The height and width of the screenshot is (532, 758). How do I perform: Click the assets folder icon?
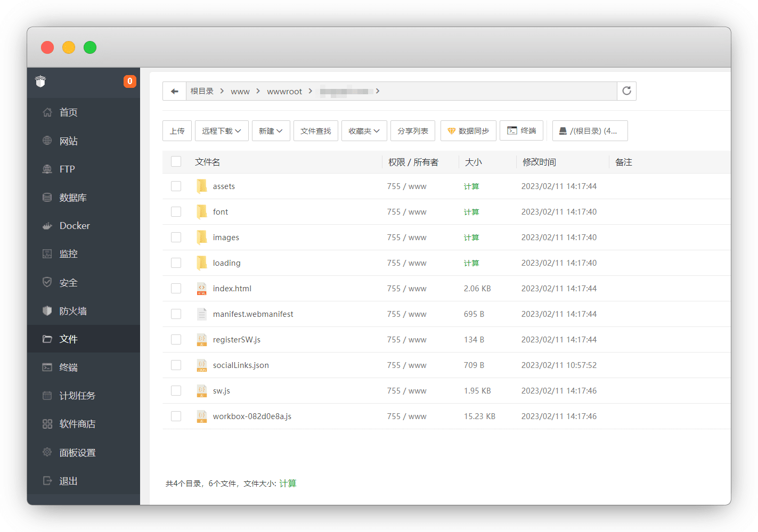(202, 186)
